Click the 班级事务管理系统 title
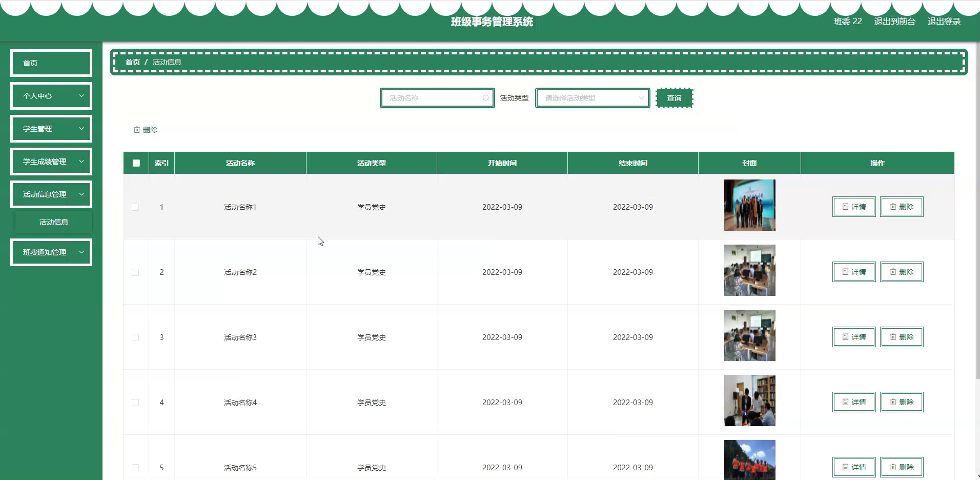Viewport: 980px width, 480px height. tap(492, 22)
